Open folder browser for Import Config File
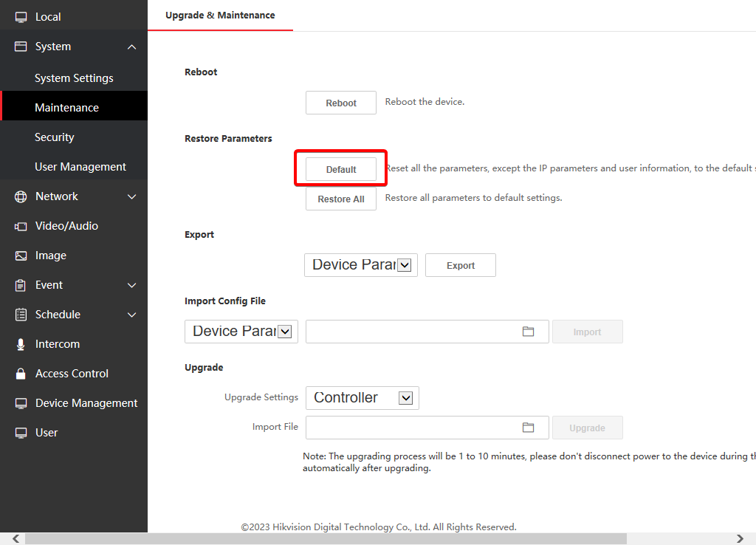Image resolution: width=756 pixels, height=545 pixels. point(528,332)
